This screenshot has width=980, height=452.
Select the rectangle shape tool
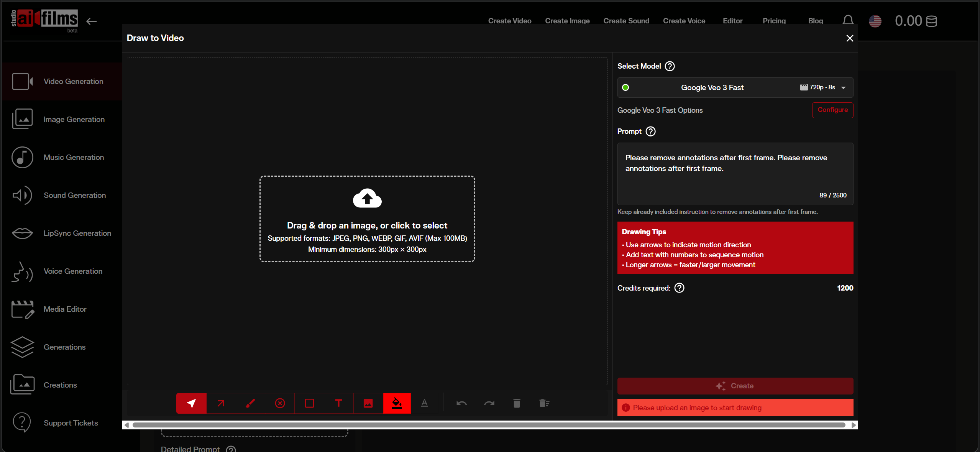point(309,403)
